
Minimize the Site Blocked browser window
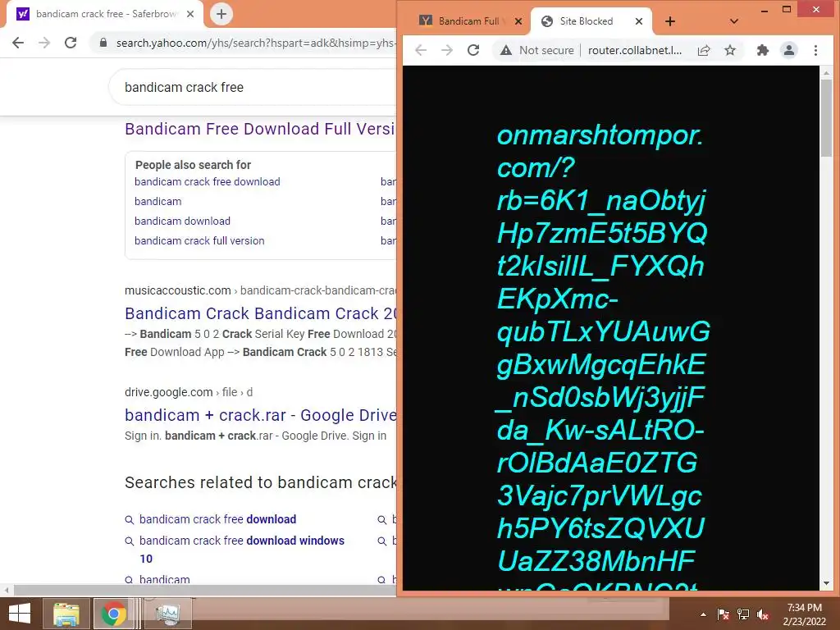coord(765,10)
